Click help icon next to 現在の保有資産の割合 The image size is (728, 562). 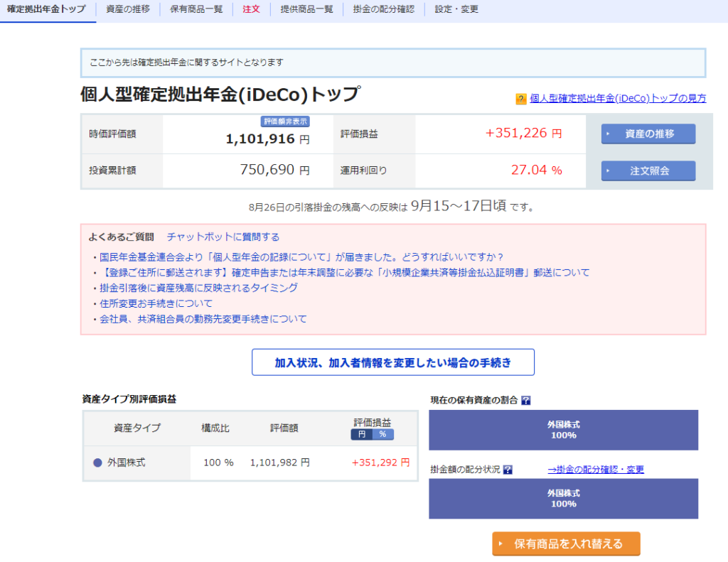(x=526, y=400)
